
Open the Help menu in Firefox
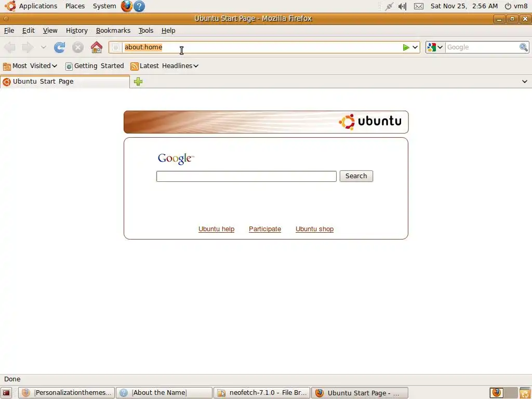pyautogui.click(x=168, y=31)
